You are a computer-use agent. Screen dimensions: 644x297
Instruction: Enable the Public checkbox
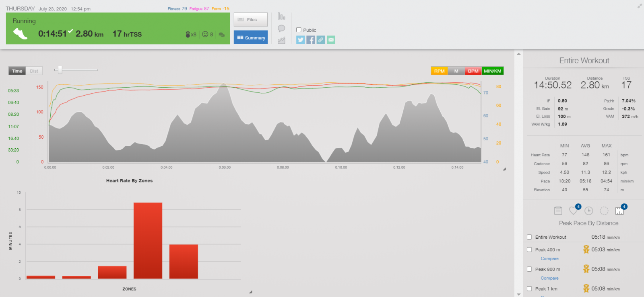point(299,30)
